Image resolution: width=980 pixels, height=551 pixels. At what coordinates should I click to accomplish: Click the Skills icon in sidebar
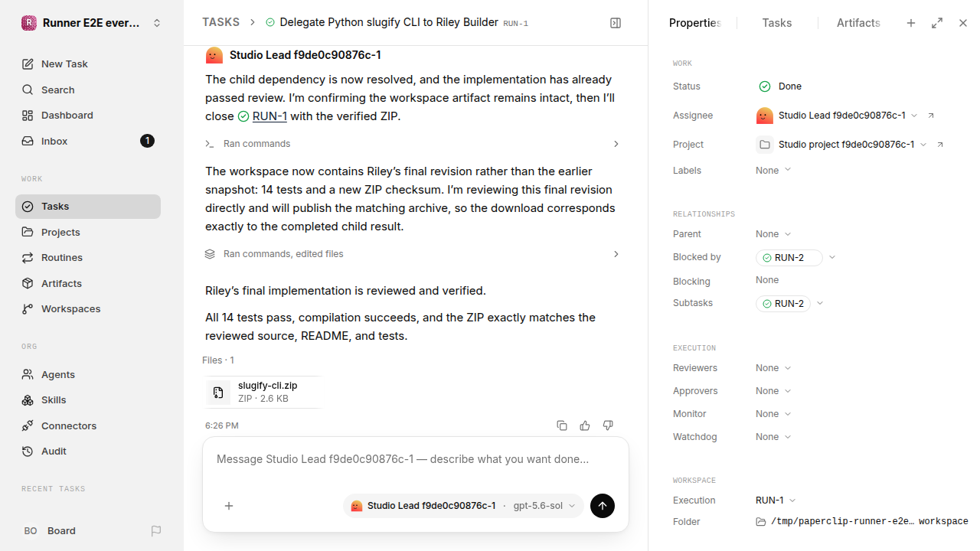point(28,399)
